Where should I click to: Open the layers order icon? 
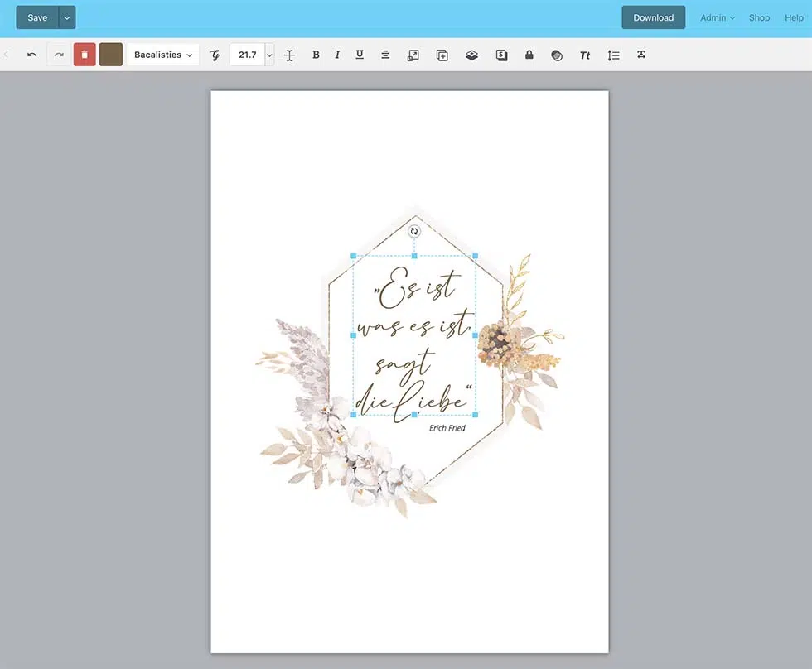pos(471,55)
